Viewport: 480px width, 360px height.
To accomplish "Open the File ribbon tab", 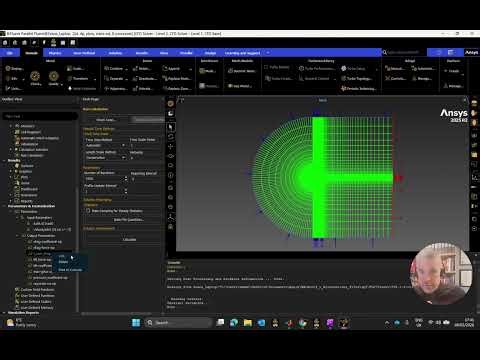I will [x=10, y=53].
